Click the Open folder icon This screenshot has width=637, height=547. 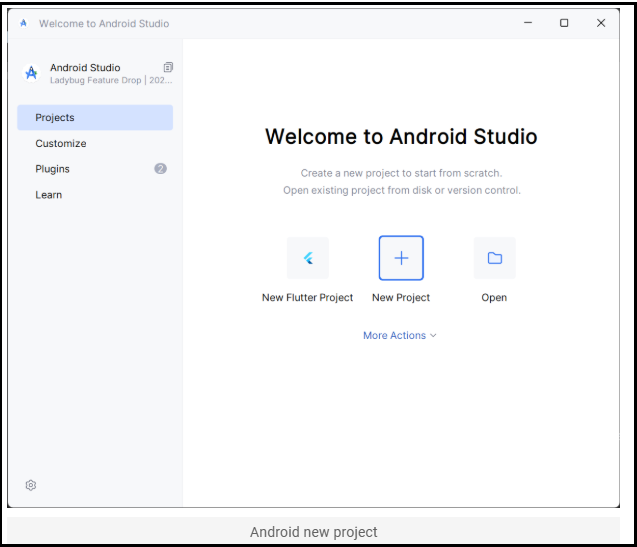(494, 258)
